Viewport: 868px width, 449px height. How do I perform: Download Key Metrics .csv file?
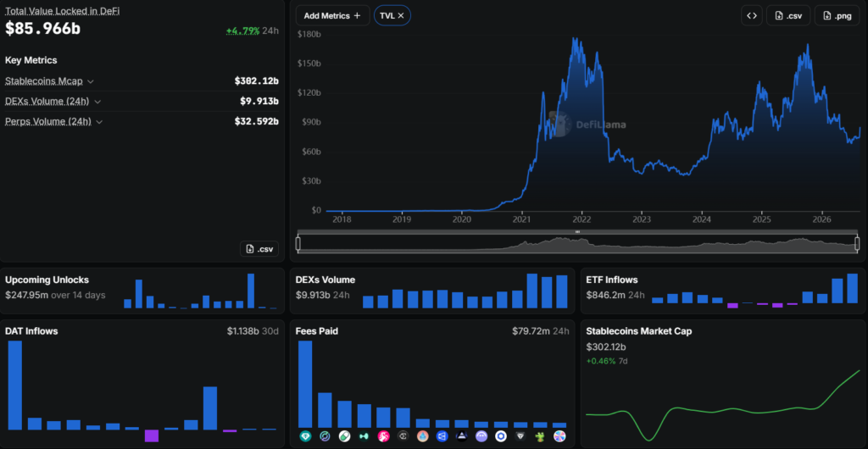[x=259, y=249]
